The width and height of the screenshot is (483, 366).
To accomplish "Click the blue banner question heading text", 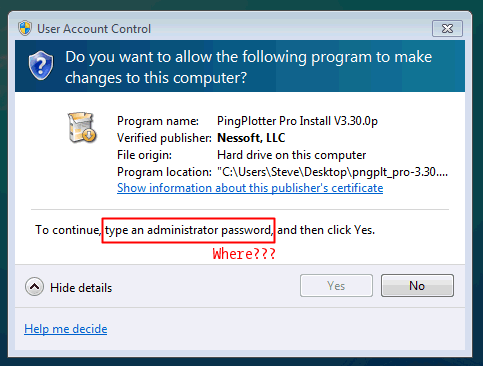I will tap(248, 67).
